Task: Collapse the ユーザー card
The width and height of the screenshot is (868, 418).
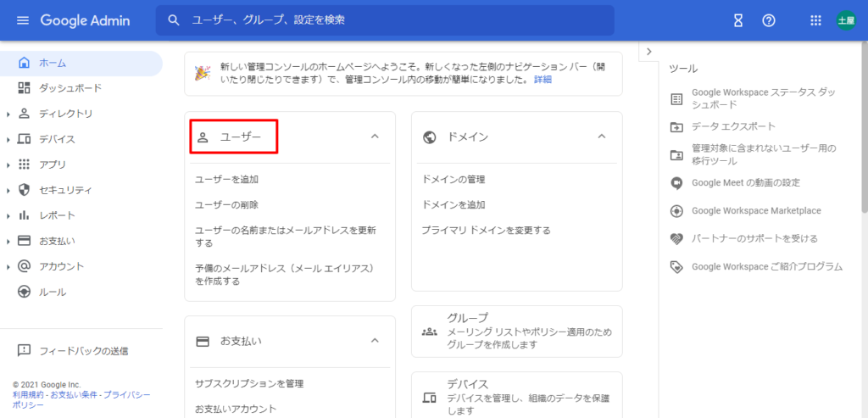Action: (x=375, y=137)
